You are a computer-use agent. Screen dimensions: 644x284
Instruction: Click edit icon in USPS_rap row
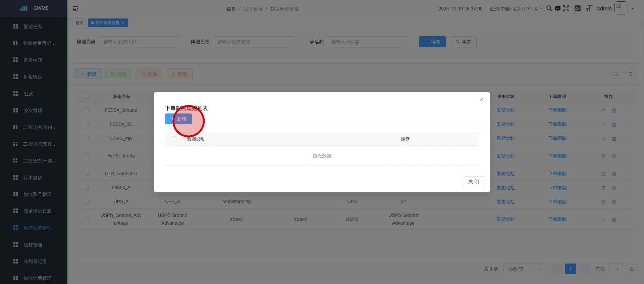(603, 139)
